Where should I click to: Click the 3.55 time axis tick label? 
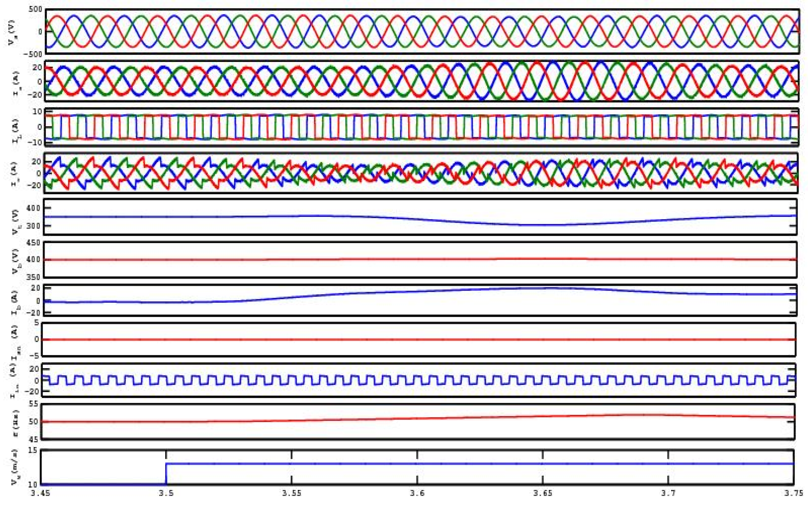(291, 493)
